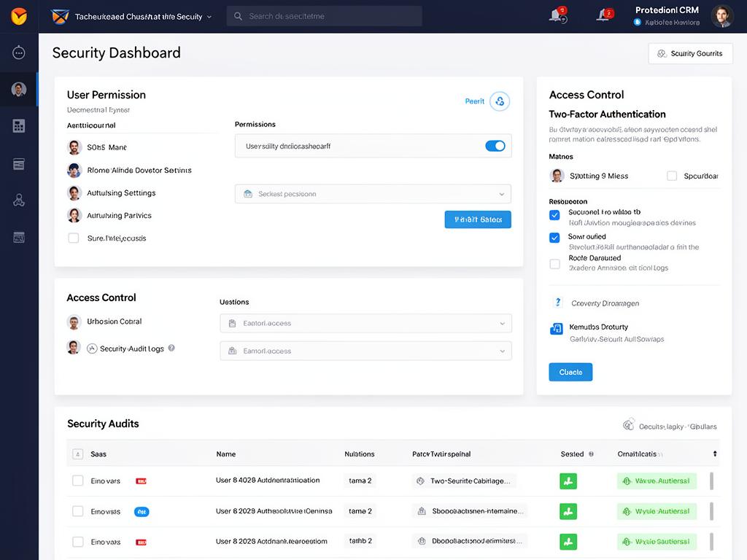The image size is (747, 560).
Task: Select Autuhsing Settings in user list
Action: [x=120, y=193]
